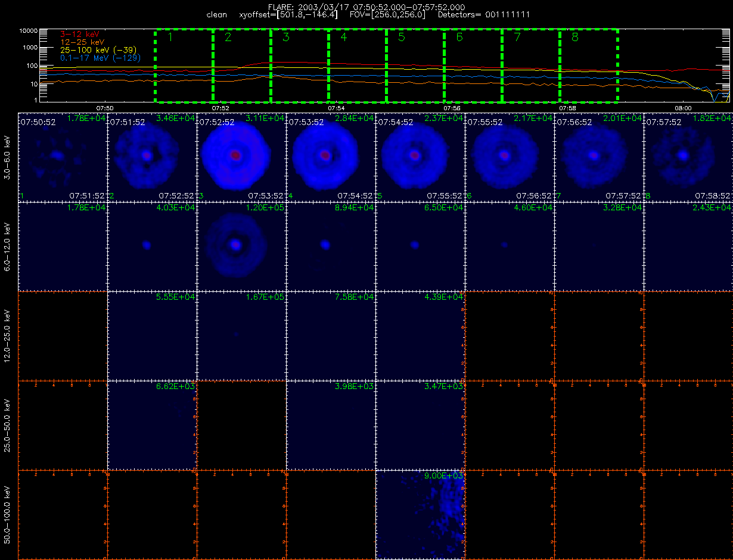Select the 3.0-6.0 keV image with peak 3.11E+04
The image size is (733, 560).
tap(241, 157)
